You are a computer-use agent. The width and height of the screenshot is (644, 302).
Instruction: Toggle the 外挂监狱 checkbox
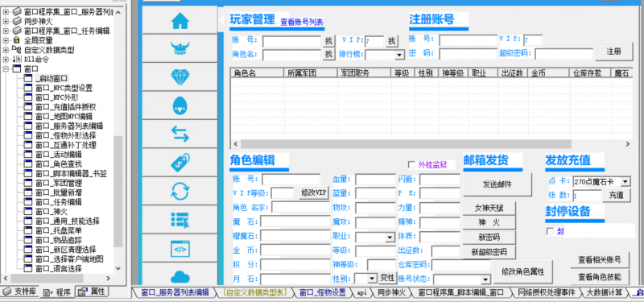click(x=411, y=165)
